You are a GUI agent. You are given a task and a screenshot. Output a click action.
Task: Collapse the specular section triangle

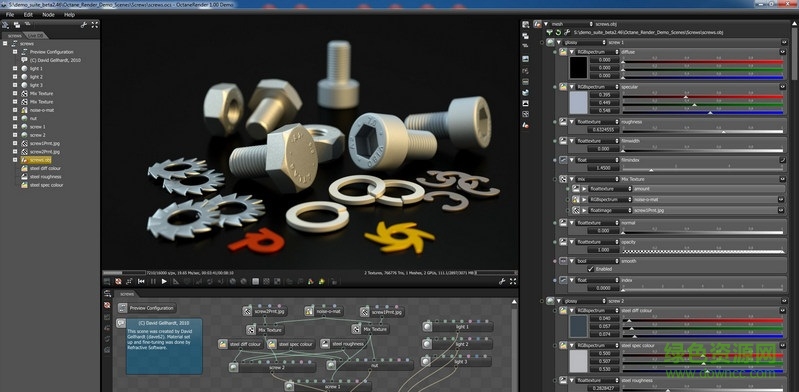(572, 87)
